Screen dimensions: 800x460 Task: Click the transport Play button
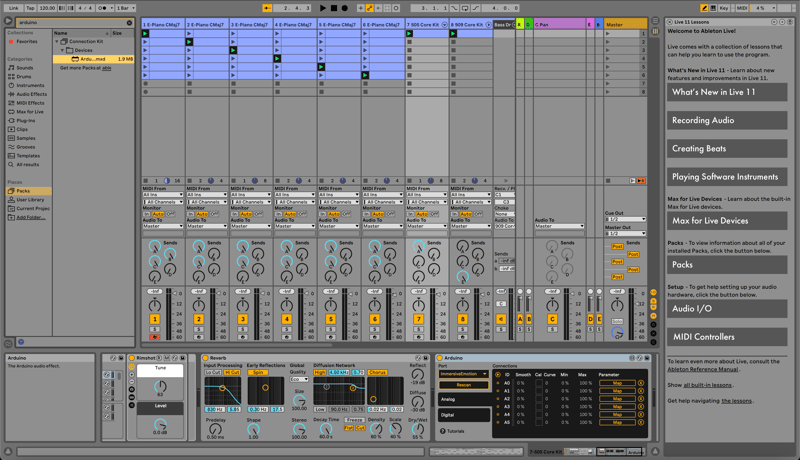pos(323,8)
